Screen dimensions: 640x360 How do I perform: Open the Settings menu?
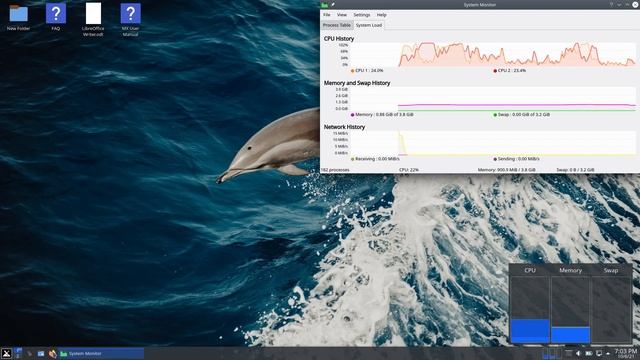coord(362,15)
